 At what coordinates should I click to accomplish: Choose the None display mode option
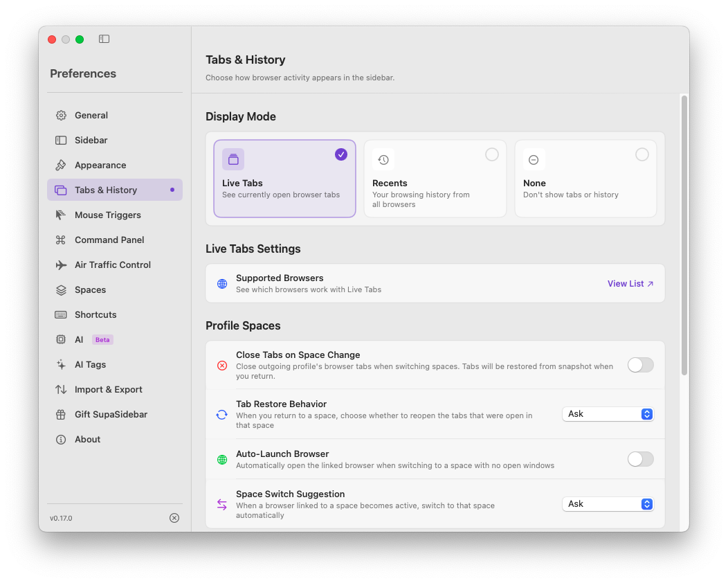[x=585, y=179]
